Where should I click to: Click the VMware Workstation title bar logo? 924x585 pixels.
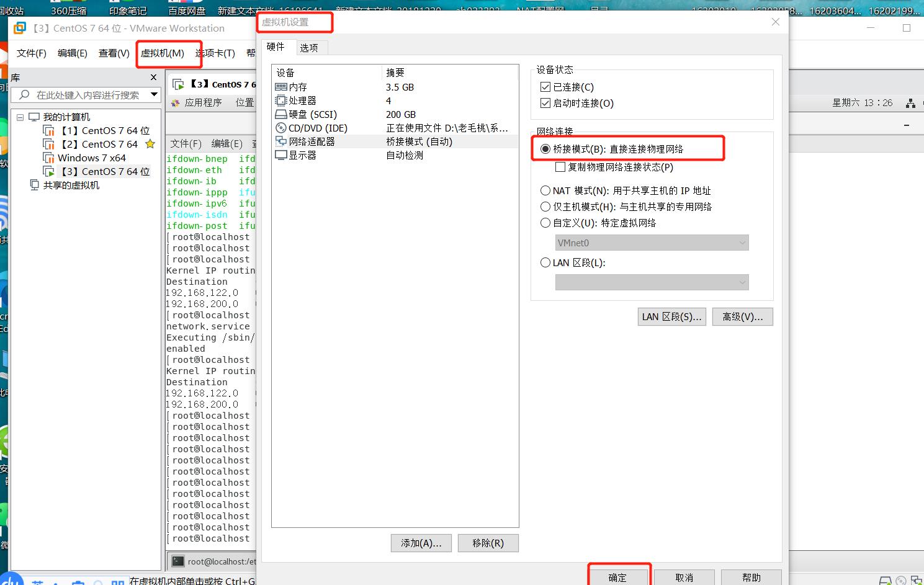(20, 28)
